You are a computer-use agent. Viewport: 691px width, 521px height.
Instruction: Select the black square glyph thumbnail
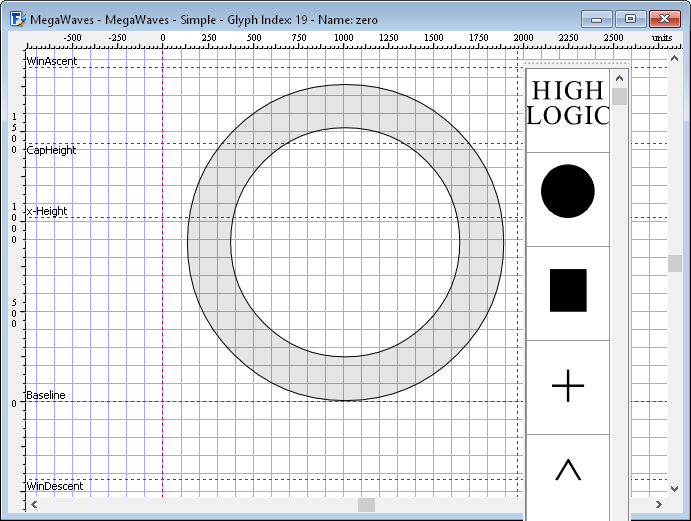pyautogui.click(x=568, y=290)
